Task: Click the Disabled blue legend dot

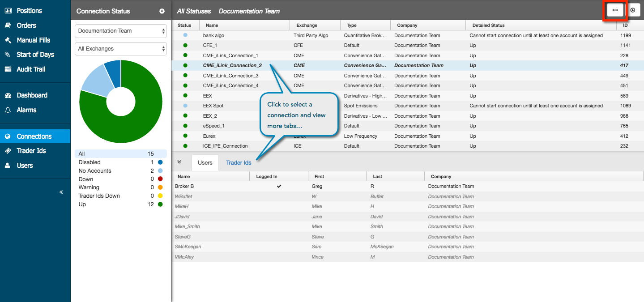Action: pyautogui.click(x=160, y=162)
